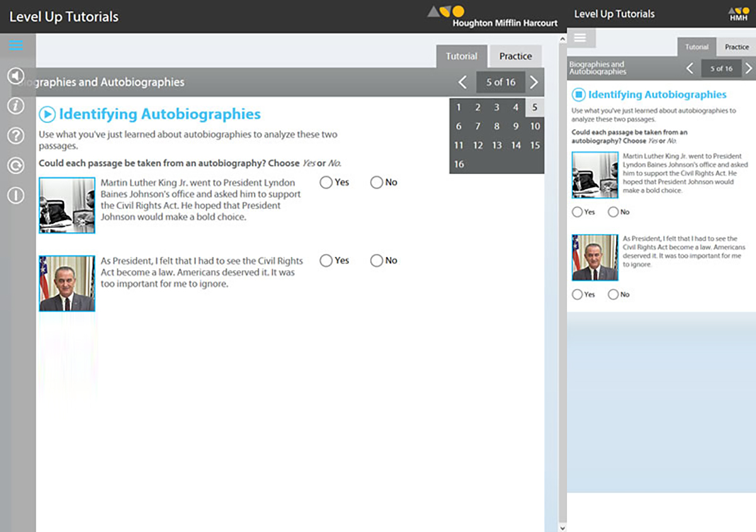Select No for the President passage

pos(376,260)
